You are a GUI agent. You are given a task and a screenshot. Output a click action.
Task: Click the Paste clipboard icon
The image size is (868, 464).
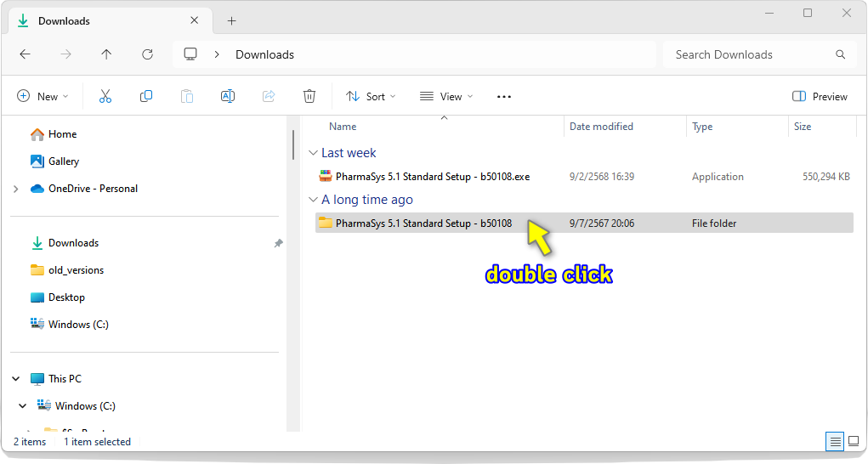187,96
